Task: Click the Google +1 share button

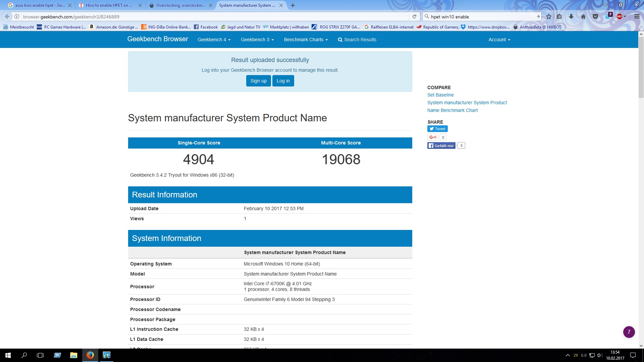Action: [x=433, y=137]
